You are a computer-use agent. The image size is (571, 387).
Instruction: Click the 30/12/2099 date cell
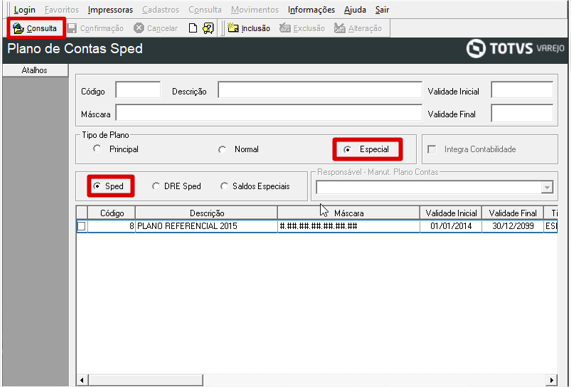(513, 226)
